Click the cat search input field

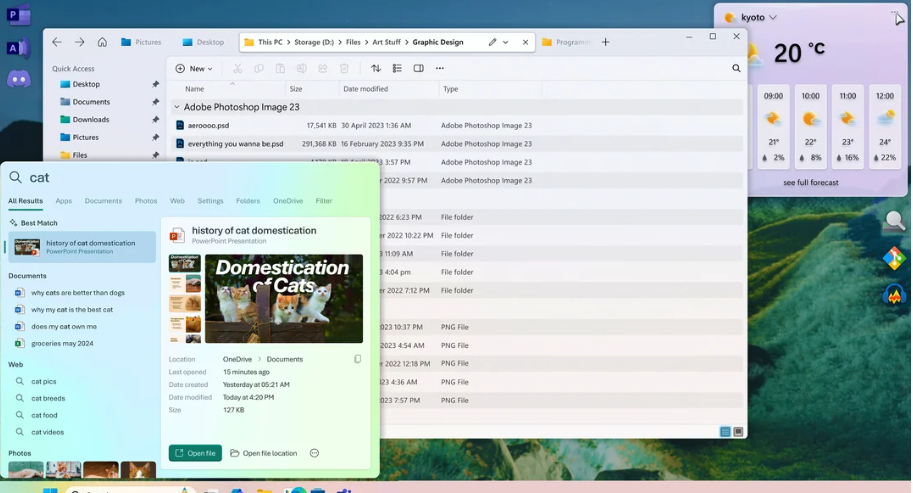coord(192,178)
